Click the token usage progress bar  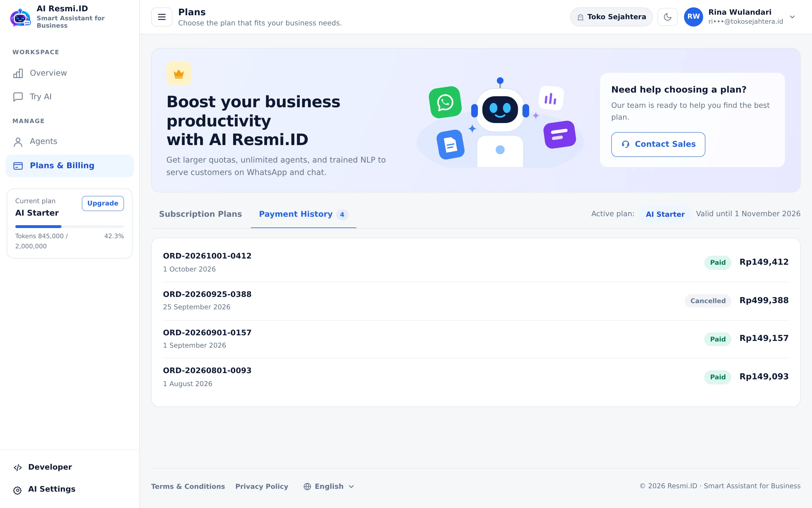click(69, 226)
